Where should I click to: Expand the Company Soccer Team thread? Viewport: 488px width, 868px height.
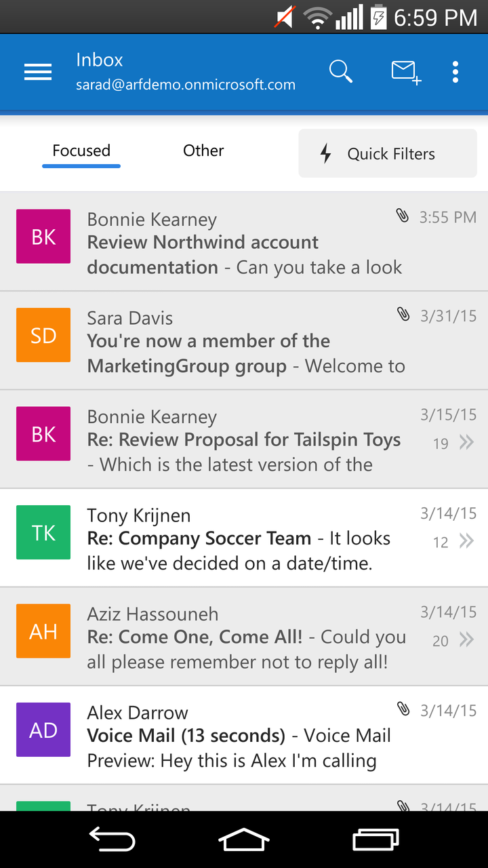point(466,541)
